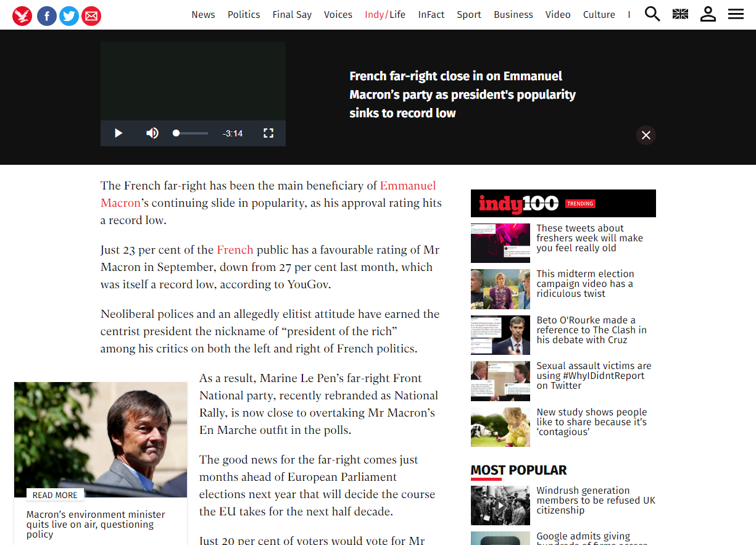The image size is (756, 545).
Task: Click the READ MORE label
Action: [x=55, y=495]
